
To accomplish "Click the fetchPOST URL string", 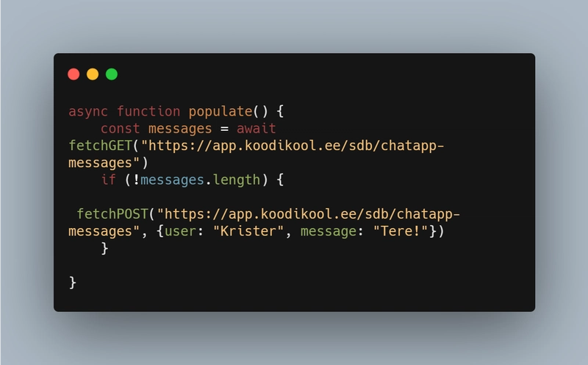I will (x=264, y=222).
